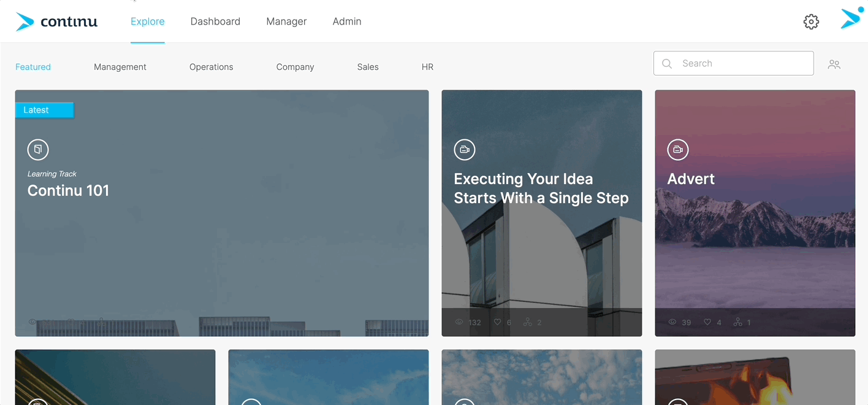Select the Sales category
Screen dimensions: 868x405
368,67
